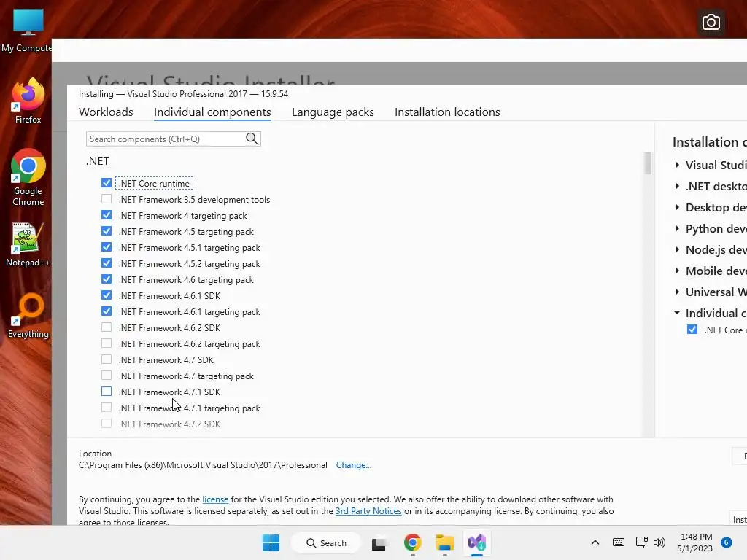Uncheck .NET Core in installation details
This screenshot has width=747, height=560.
pyautogui.click(x=692, y=330)
